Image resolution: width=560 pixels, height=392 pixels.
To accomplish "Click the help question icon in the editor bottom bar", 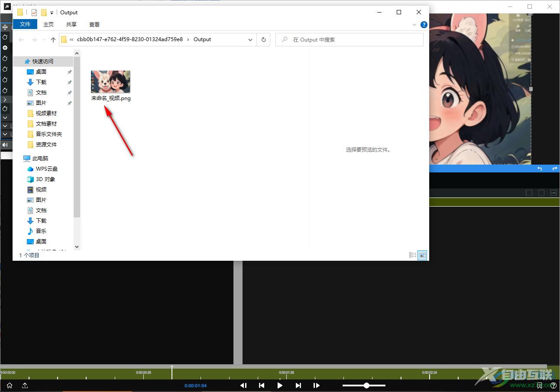I will pyautogui.click(x=554, y=386).
